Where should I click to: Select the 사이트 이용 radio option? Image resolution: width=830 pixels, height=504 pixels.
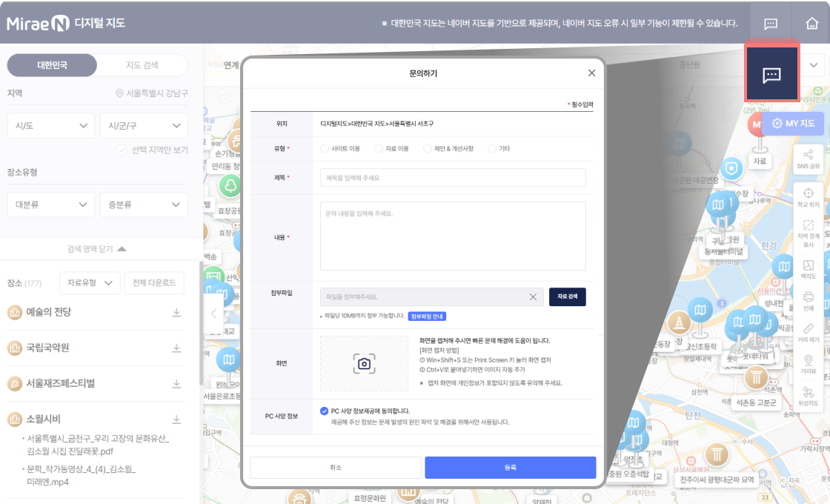[325, 149]
